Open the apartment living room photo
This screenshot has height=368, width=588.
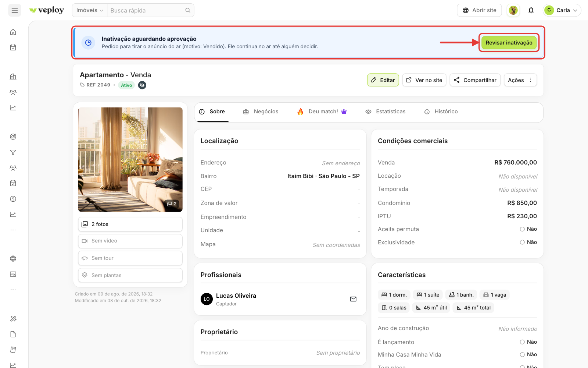pos(130,160)
